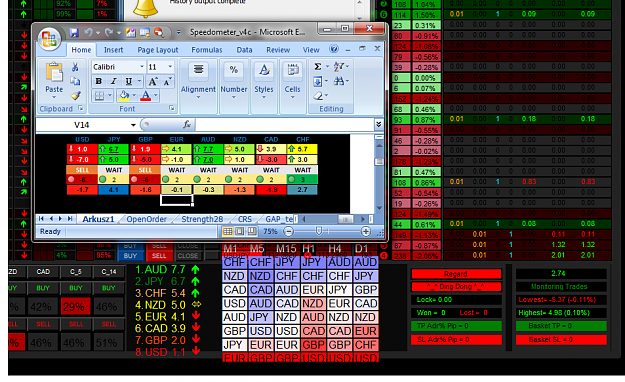
Task: Underline the selected cell text
Action: click(x=128, y=81)
